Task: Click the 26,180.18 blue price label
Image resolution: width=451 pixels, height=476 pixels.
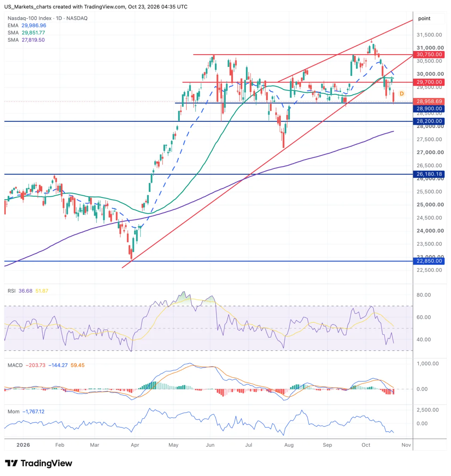Action: click(429, 174)
